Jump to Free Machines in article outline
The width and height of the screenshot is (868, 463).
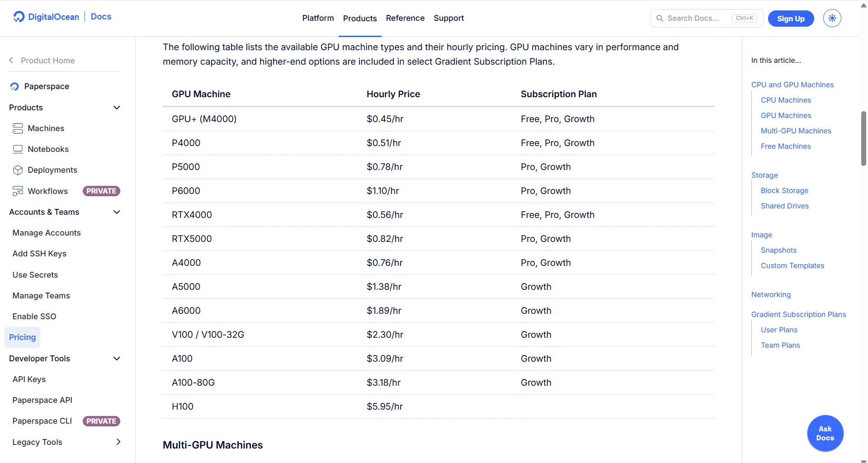coord(786,146)
